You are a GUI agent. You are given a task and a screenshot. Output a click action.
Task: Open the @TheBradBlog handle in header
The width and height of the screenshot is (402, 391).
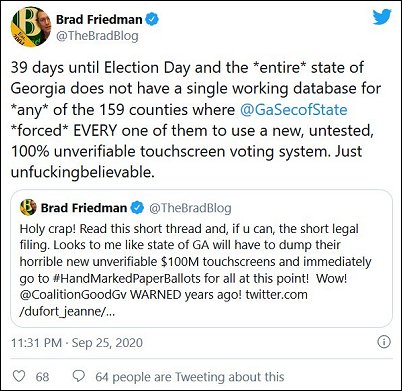tap(97, 36)
